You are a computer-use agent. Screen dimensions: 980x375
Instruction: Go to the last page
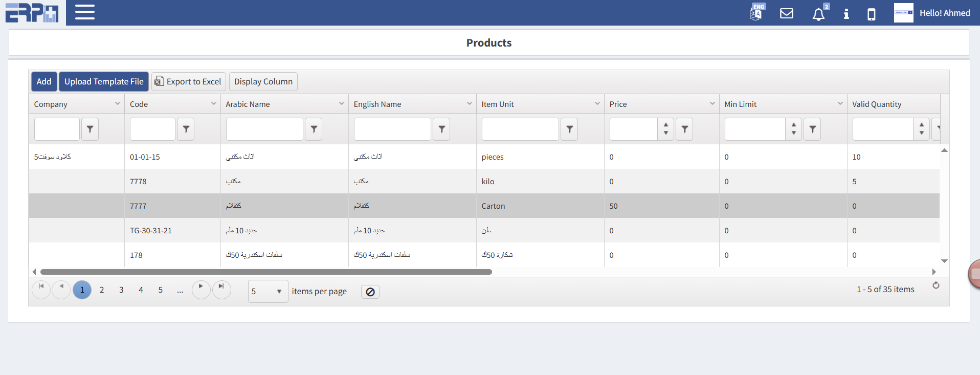pos(221,289)
